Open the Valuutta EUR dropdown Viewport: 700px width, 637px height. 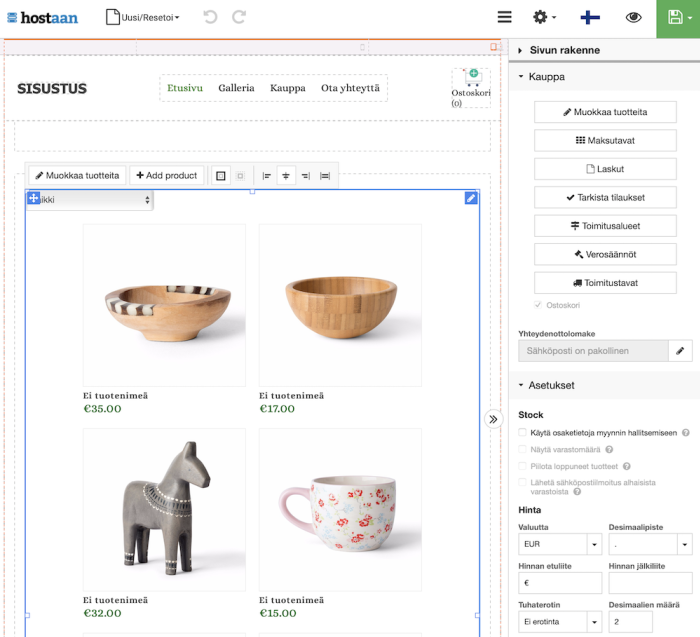click(560, 544)
